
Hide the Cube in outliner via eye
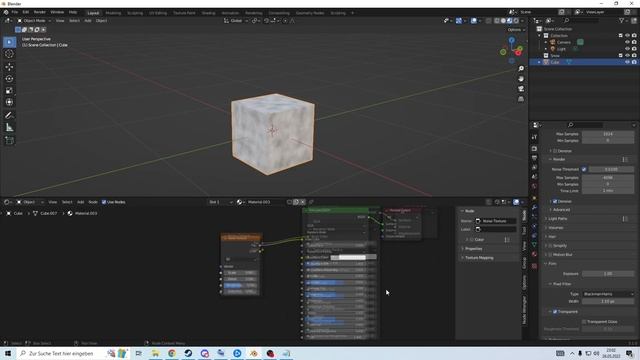627,62
